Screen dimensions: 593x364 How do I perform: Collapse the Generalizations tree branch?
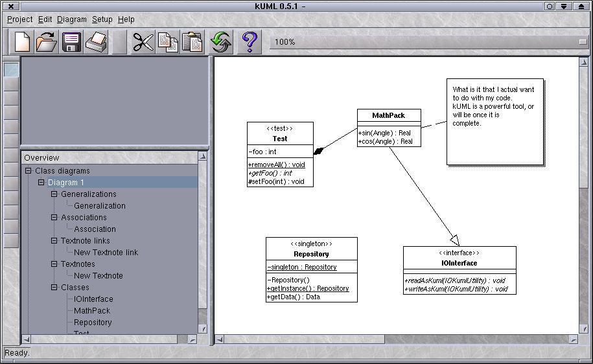coord(54,194)
